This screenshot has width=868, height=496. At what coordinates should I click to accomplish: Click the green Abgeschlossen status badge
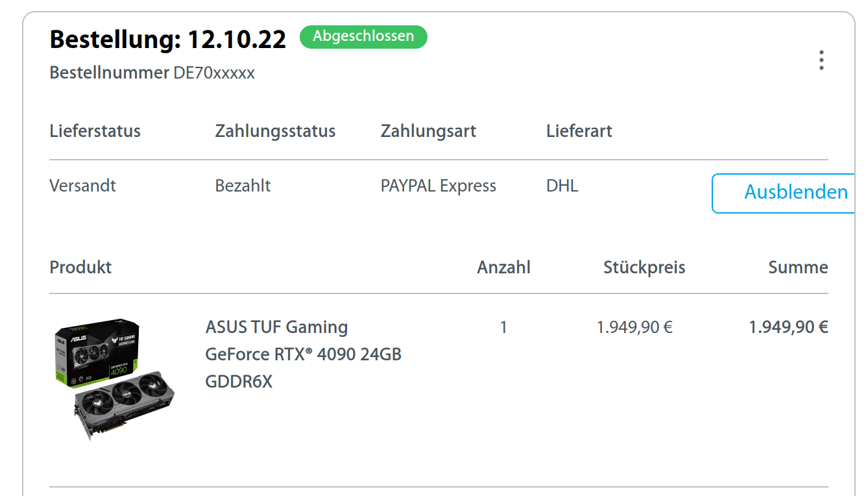pyautogui.click(x=363, y=37)
